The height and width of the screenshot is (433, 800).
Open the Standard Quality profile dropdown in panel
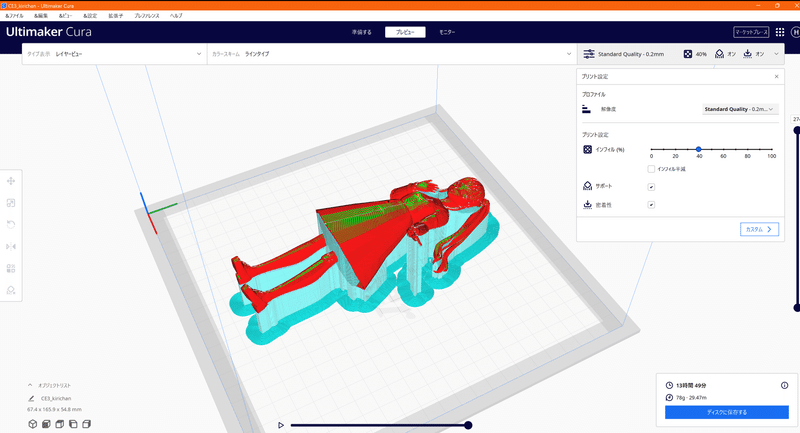point(740,109)
